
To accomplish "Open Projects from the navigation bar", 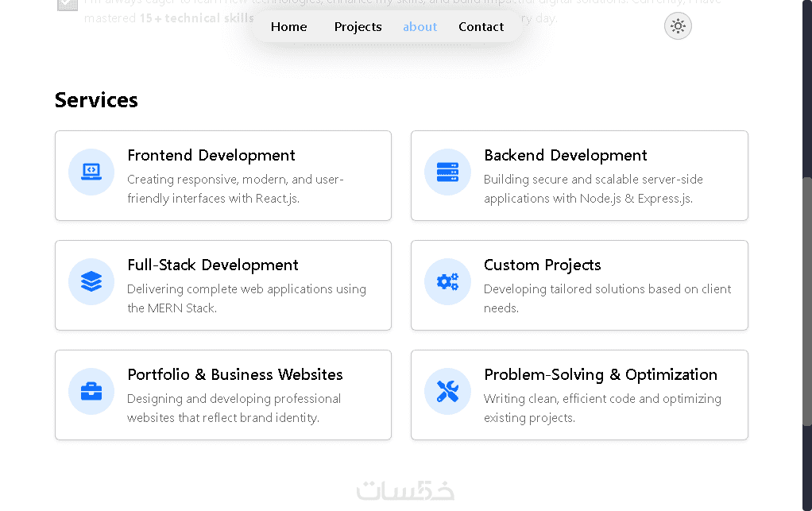I will point(358,27).
